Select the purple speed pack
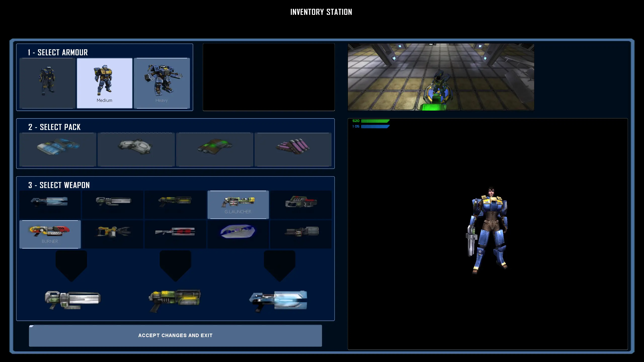The image size is (644, 362). click(x=293, y=150)
